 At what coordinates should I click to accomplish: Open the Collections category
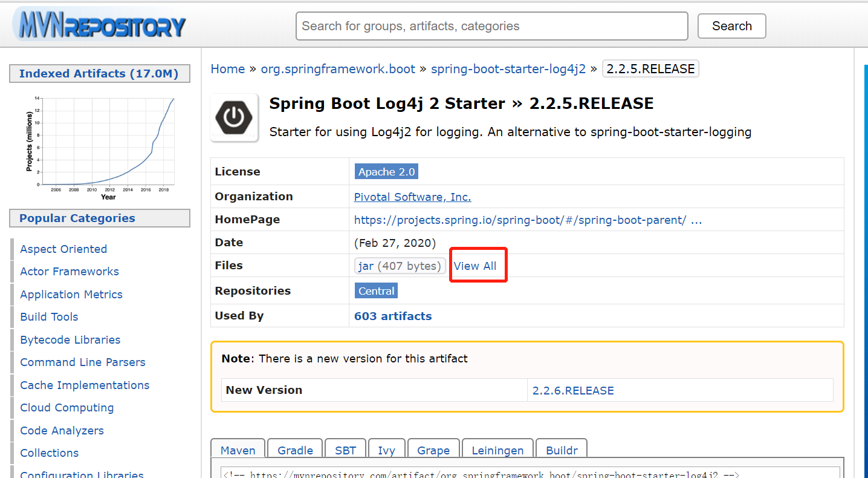click(x=50, y=453)
